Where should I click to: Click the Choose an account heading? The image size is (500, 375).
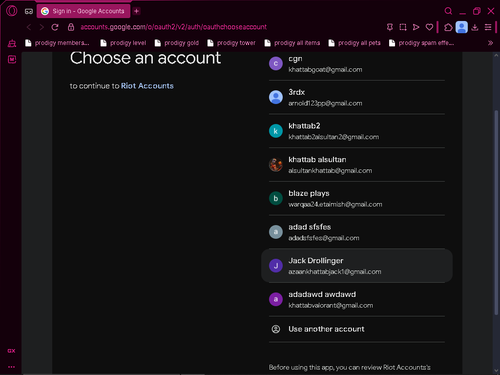pos(145,58)
